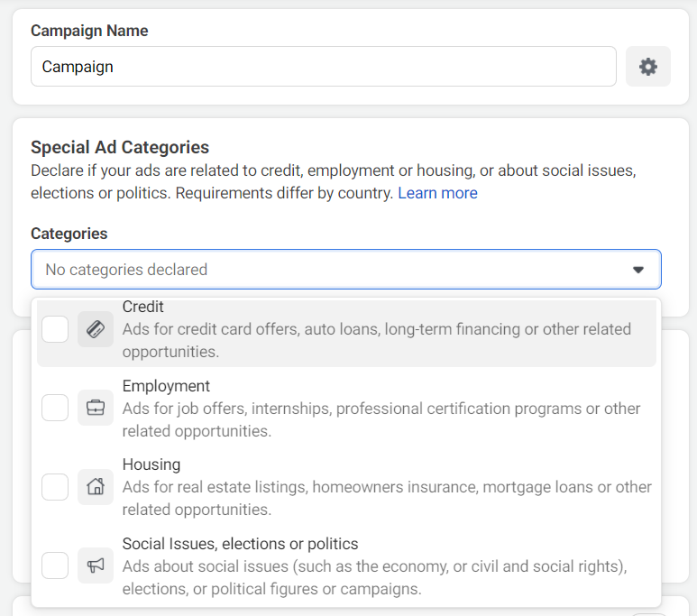
Task: Tick the Employment category checkbox
Action: [55, 408]
